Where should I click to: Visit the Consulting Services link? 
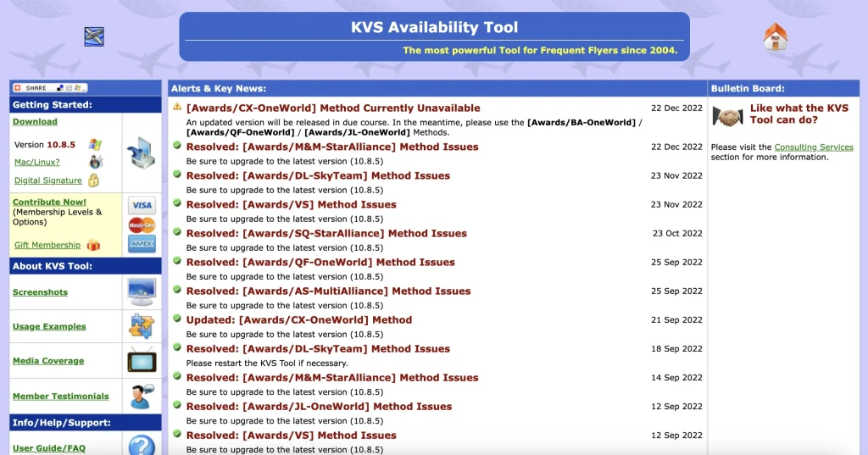pos(814,147)
